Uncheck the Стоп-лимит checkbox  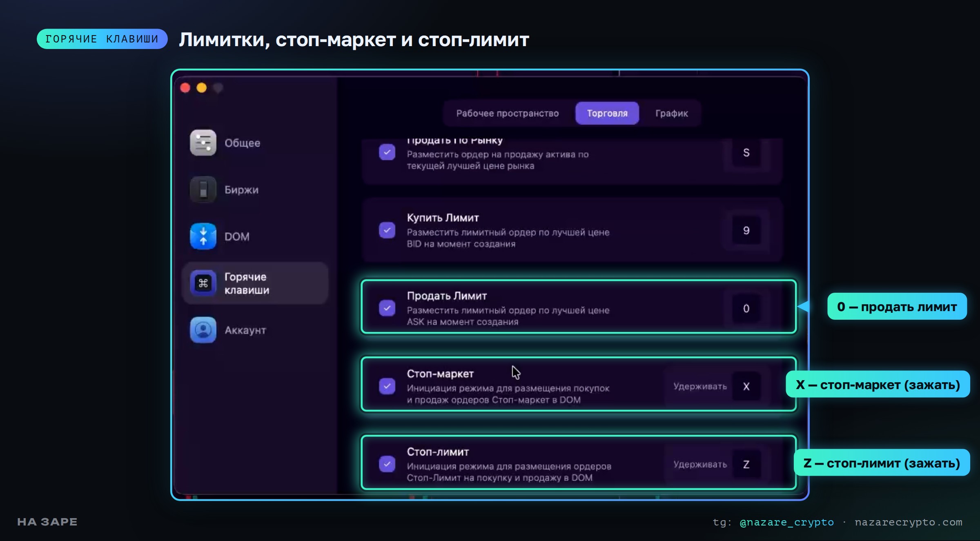point(387,464)
